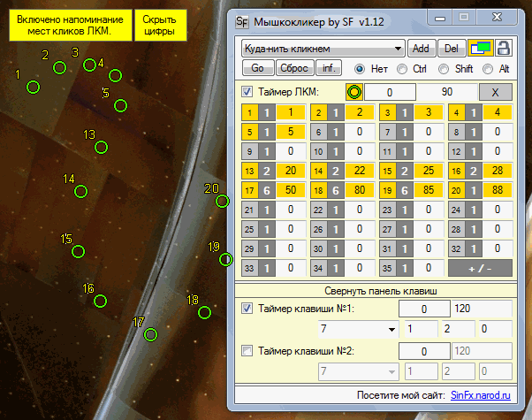Image resolution: width=532 pixels, height=420 pixels.
Task: Select the Shift modifier radio button
Action: tap(445, 68)
